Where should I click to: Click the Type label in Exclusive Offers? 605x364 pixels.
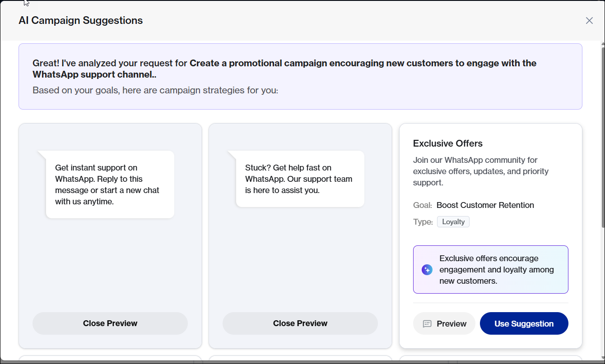pos(423,222)
